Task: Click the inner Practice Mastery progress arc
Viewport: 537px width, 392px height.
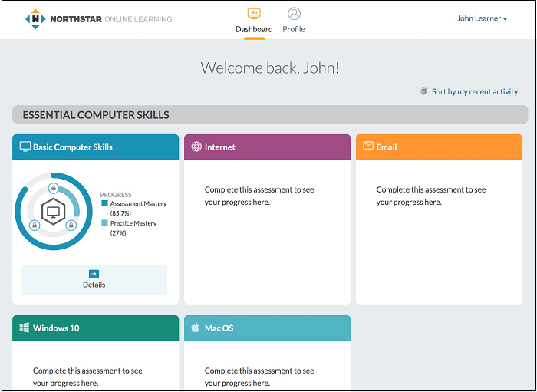Action: click(x=73, y=199)
